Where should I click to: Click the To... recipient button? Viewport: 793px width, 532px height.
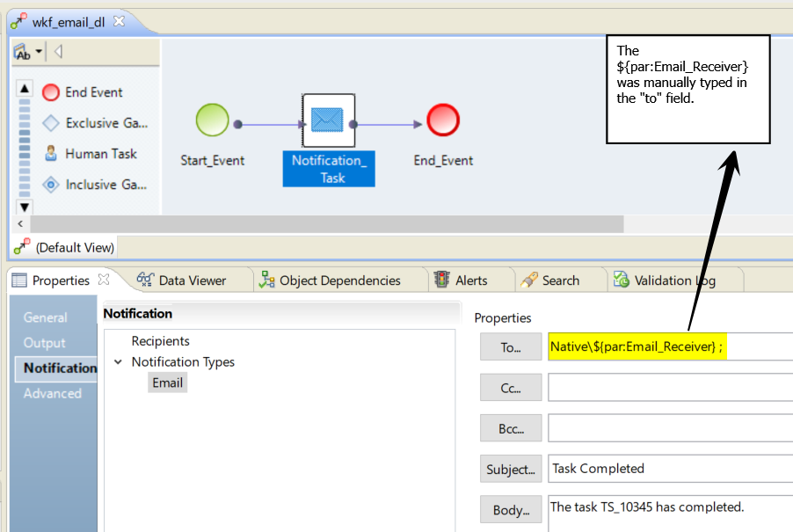coord(511,347)
